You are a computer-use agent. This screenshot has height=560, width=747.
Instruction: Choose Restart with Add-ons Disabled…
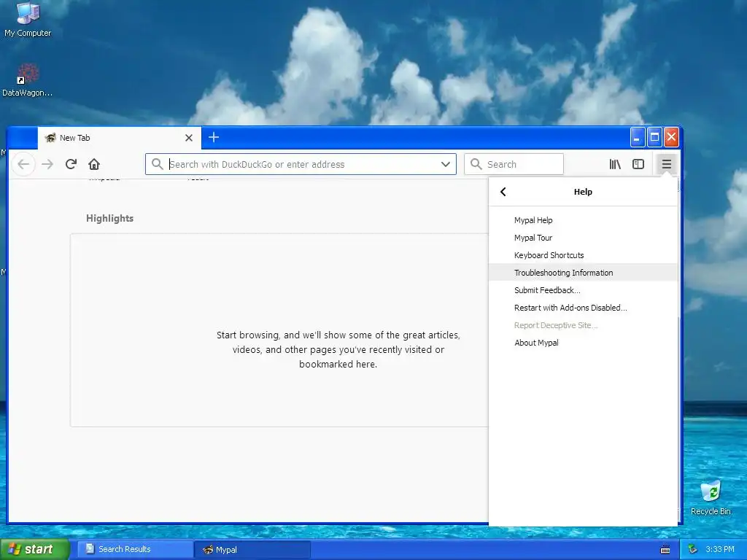tap(583, 308)
